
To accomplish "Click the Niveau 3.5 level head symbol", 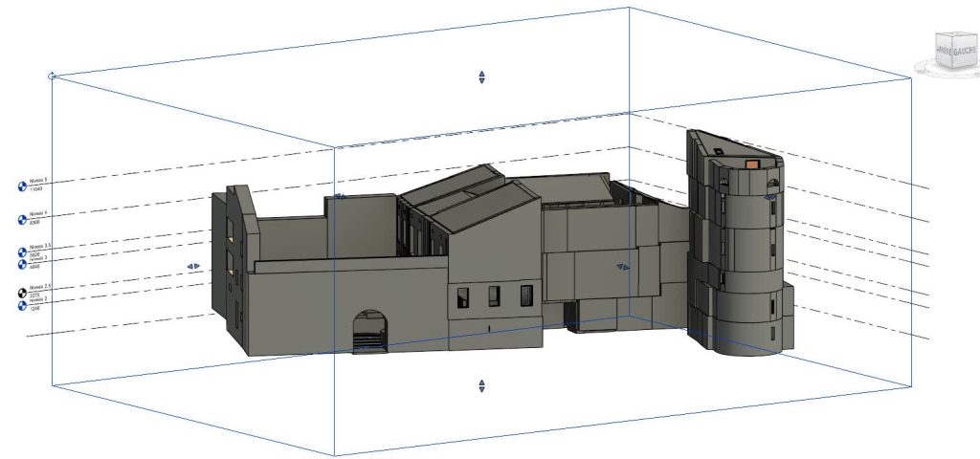I will 23,251.
